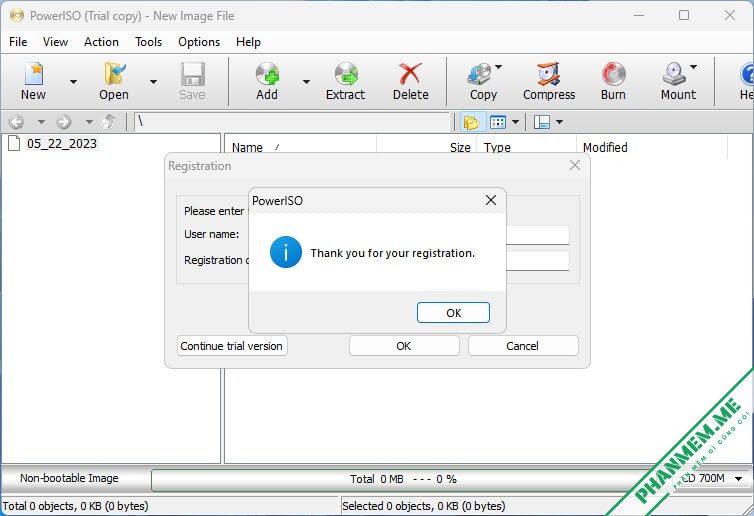Click the Non-bootable Image status button
This screenshot has height=516, width=754.
tap(69, 478)
